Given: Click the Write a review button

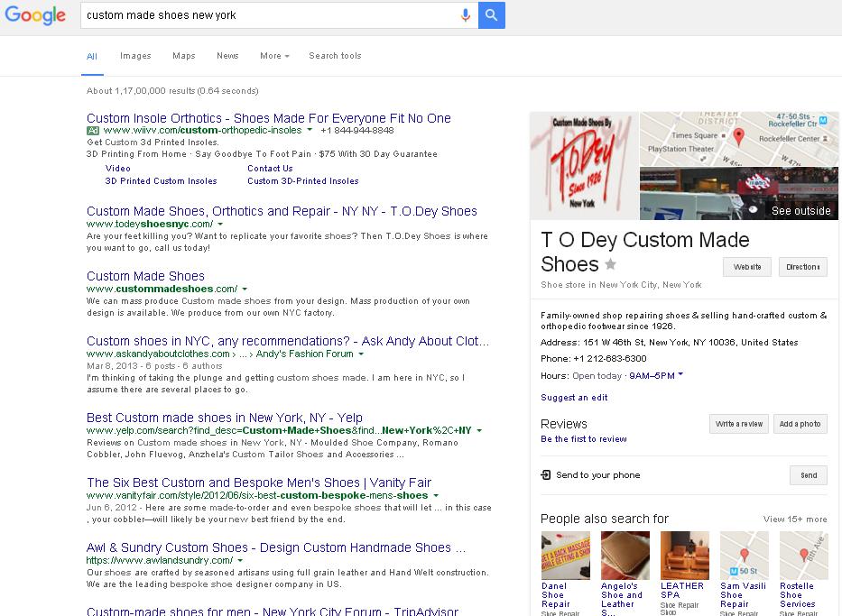Looking at the screenshot, I should 739,424.
